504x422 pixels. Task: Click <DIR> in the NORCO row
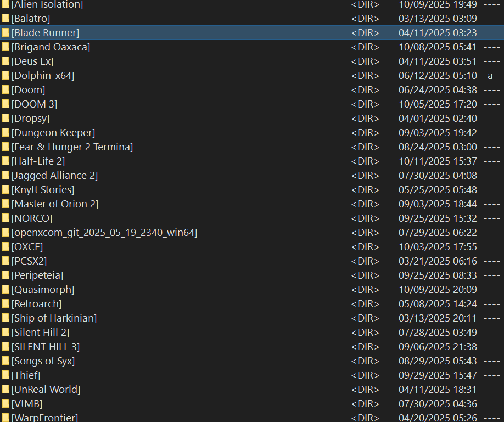coord(365,218)
